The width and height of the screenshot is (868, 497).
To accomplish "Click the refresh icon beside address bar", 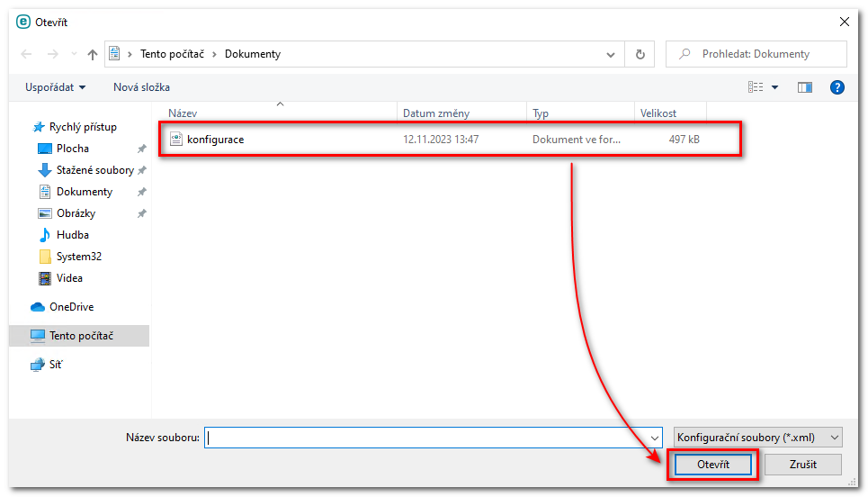I will tap(640, 54).
